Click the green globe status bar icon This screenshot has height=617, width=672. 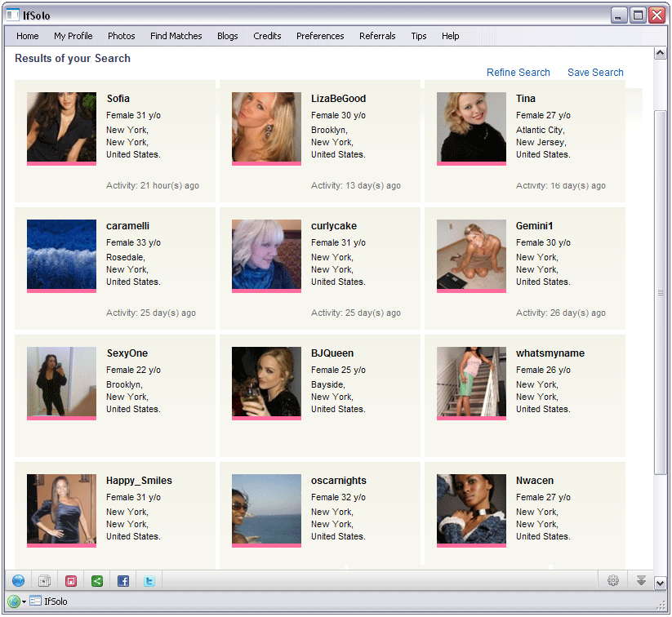point(14,601)
